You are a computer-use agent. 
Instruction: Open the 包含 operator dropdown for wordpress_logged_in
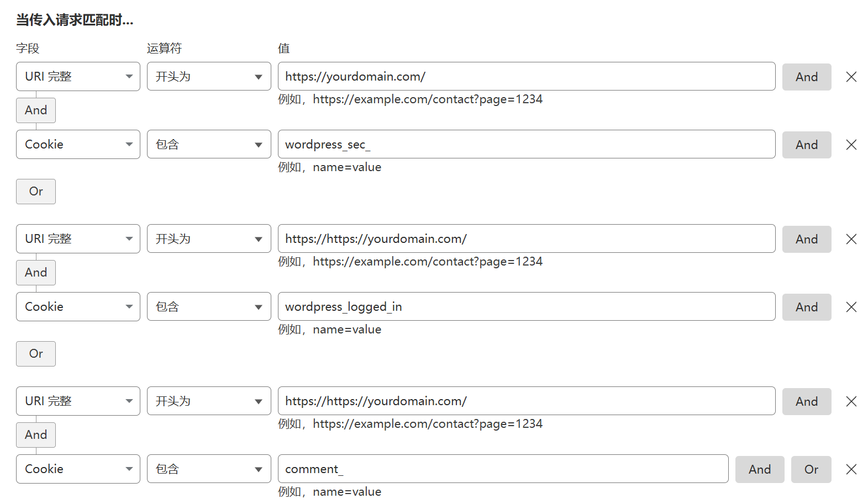pos(208,306)
